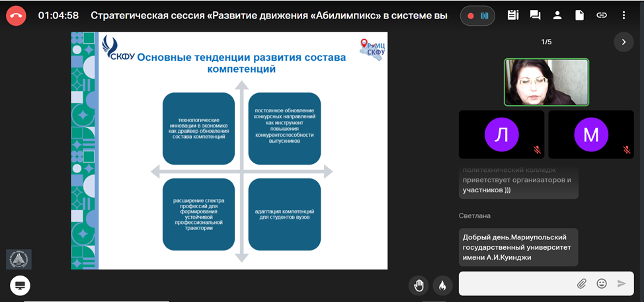Open the emoji picker in chat
Image resolution: width=644 pixels, height=302 pixels.
(x=602, y=283)
